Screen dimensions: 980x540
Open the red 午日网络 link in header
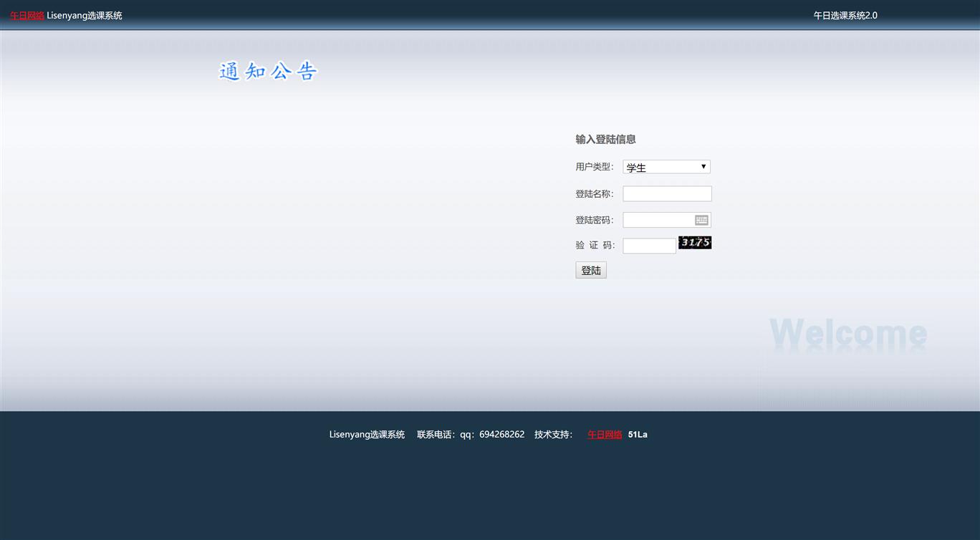pyautogui.click(x=27, y=16)
